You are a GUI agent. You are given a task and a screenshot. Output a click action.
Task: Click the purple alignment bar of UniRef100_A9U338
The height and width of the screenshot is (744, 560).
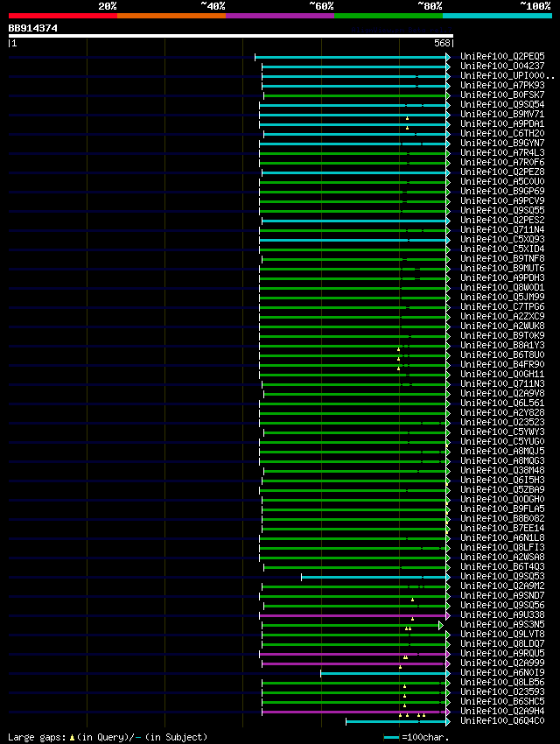pyautogui.click(x=353, y=616)
